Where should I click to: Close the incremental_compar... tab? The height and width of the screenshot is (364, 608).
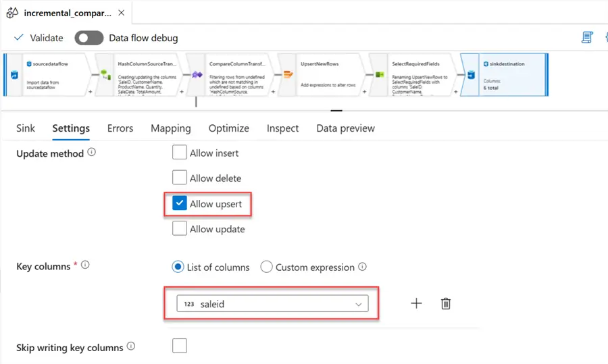pos(121,13)
